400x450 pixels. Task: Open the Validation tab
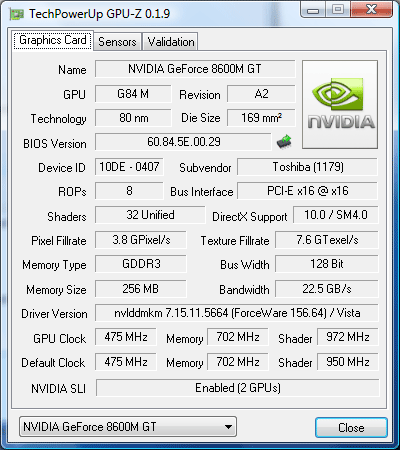pyautogui.click(x=171, y=42)
